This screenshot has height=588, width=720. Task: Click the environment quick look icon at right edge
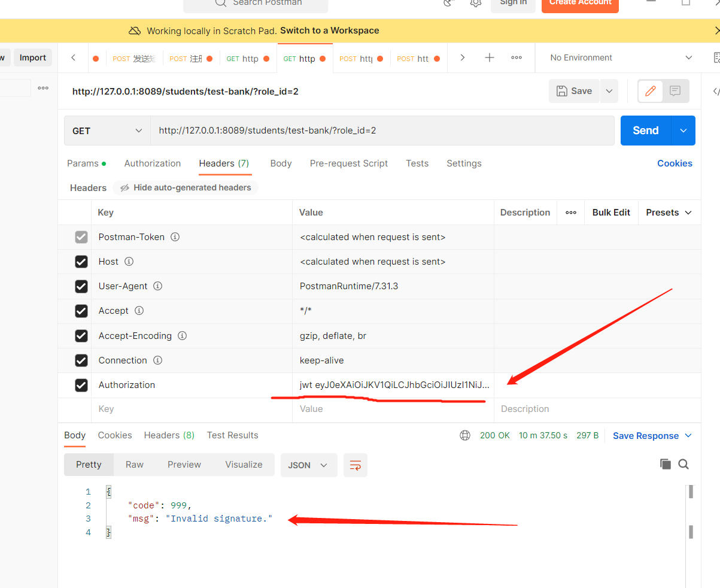pyautogui.click(x=716, y=57)
